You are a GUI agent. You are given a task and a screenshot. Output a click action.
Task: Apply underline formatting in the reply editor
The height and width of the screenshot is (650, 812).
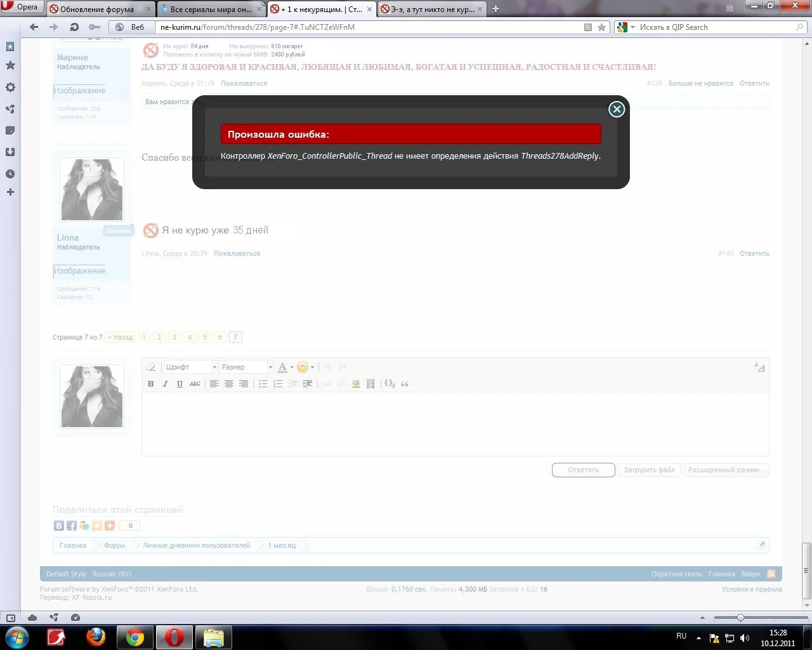tap(180, 383)
